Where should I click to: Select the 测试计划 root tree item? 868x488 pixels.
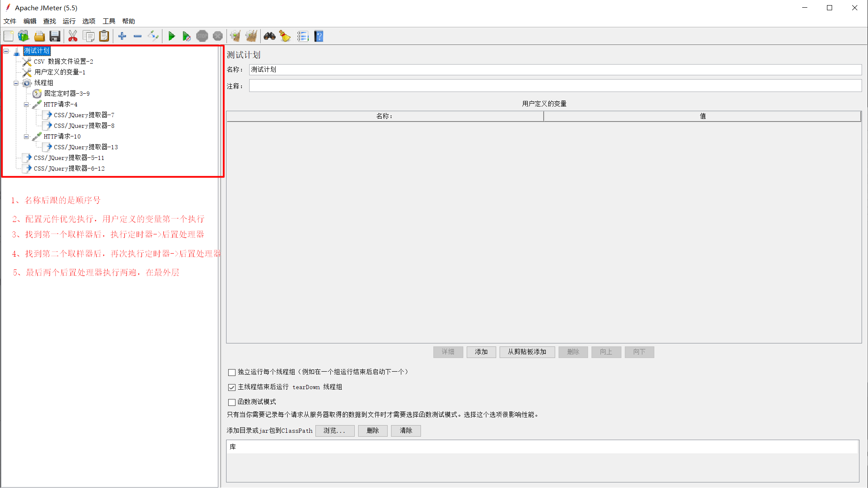pyautogui.click(x=37, y=51)
